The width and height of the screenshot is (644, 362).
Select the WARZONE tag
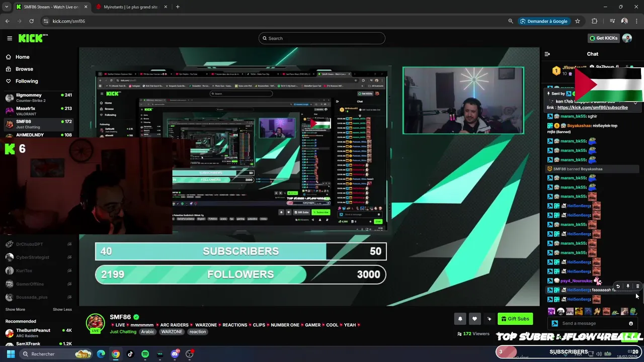(x=172, y=332)
